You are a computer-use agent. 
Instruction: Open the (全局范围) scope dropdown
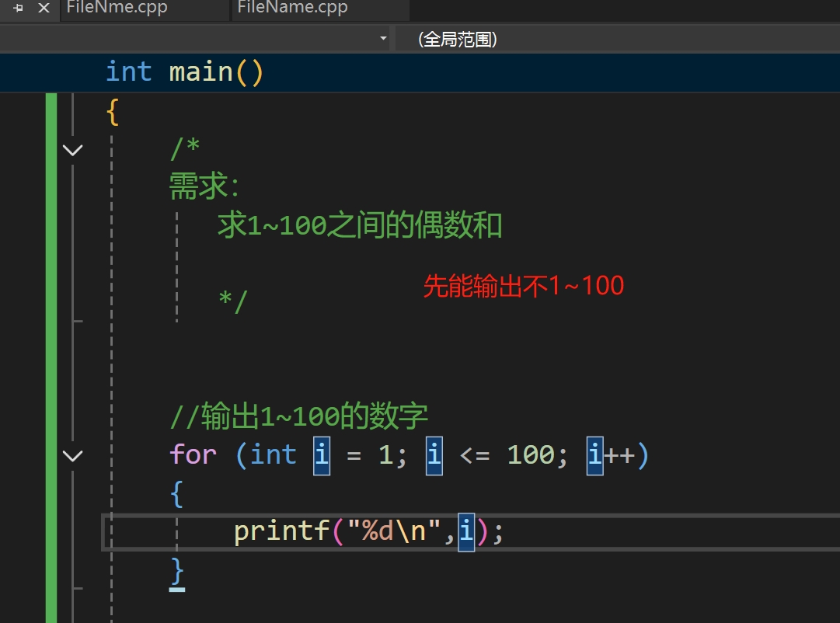(618, 39)
